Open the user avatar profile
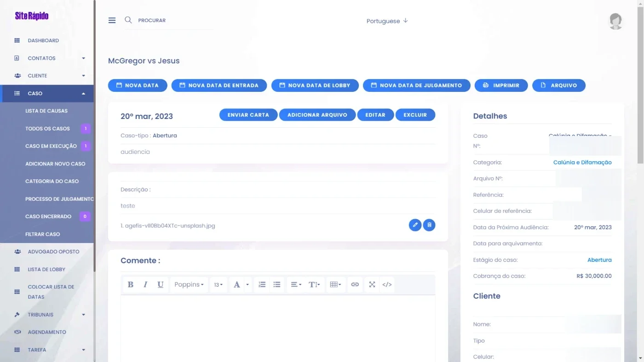Viewport: 644px width, 362px height. point(615,21)
